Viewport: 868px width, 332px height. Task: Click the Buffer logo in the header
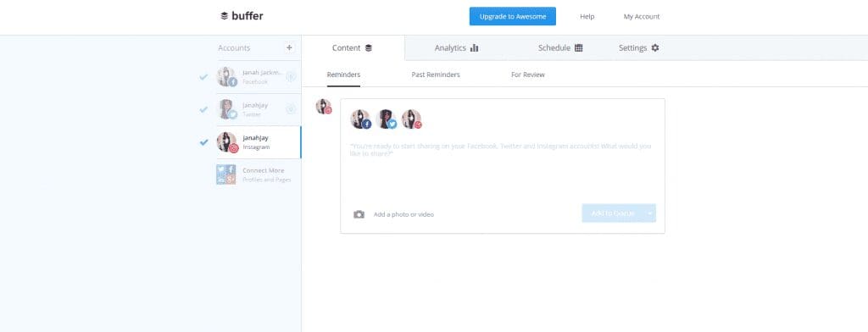[242, 16]
